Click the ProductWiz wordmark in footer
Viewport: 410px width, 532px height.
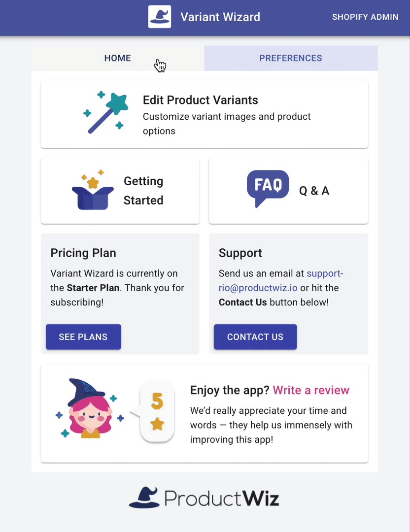click(222, 499)
